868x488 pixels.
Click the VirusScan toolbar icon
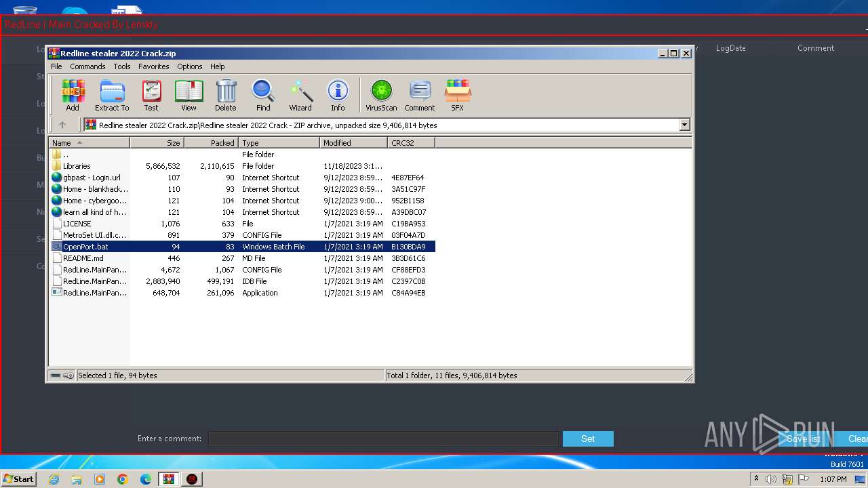(381, 95)
